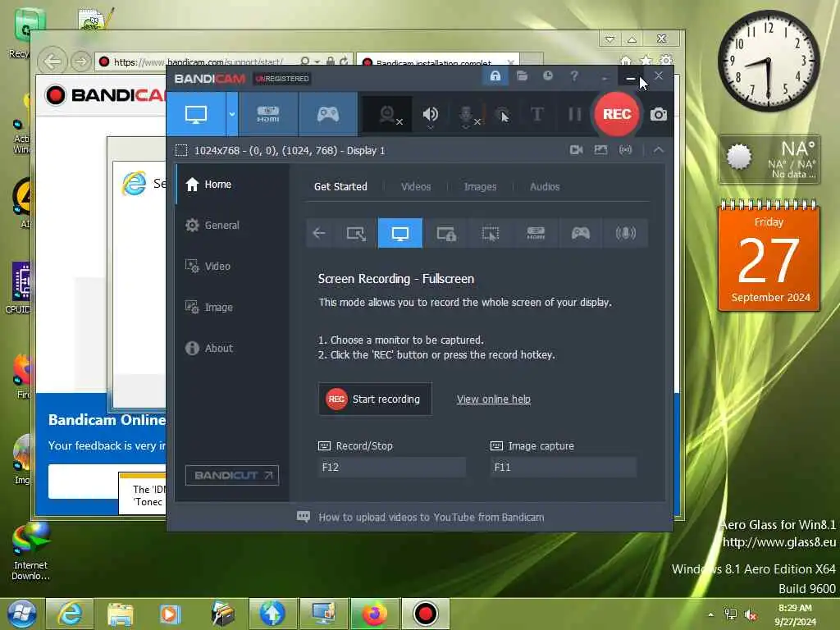The width and height of the screenshot is (840, 630).
Task: Click the dashed rectangle target area icon
Action: 181,151
